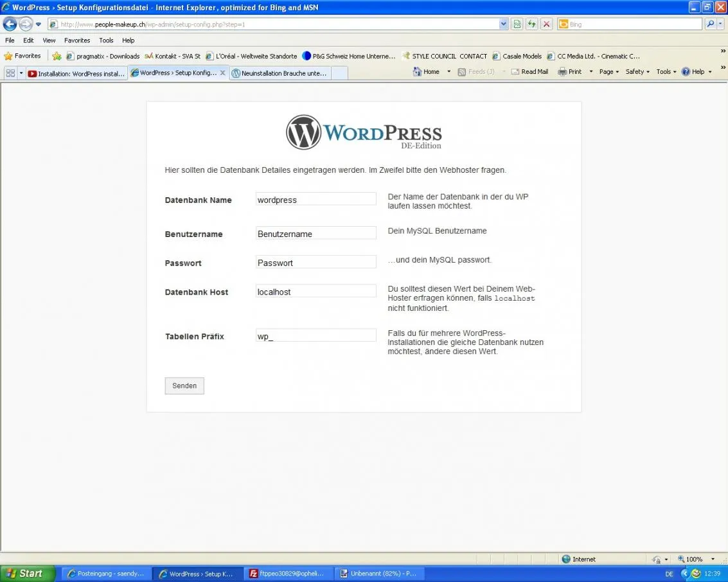This screenshot has width=728, height=582.
Task: Open pragmatix - Downloads bookmark
Action: (x=103, y=56)
